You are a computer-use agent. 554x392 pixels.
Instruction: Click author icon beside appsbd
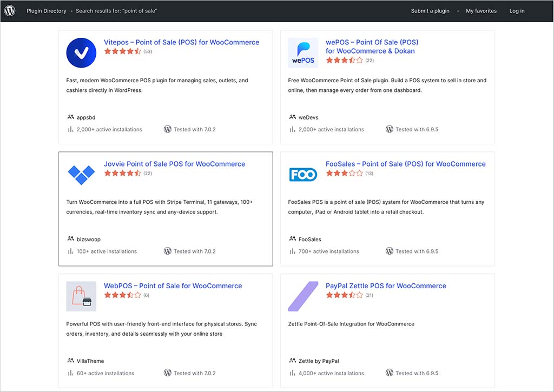71,117
